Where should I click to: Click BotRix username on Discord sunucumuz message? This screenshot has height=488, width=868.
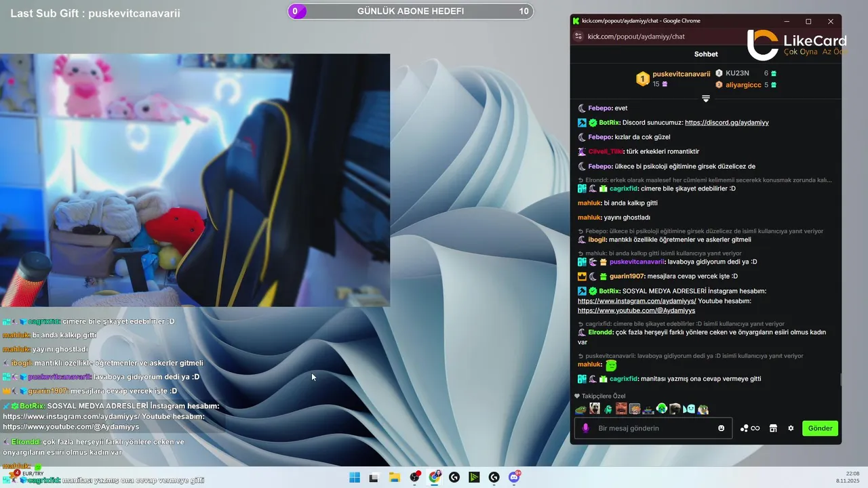point(609,123)
